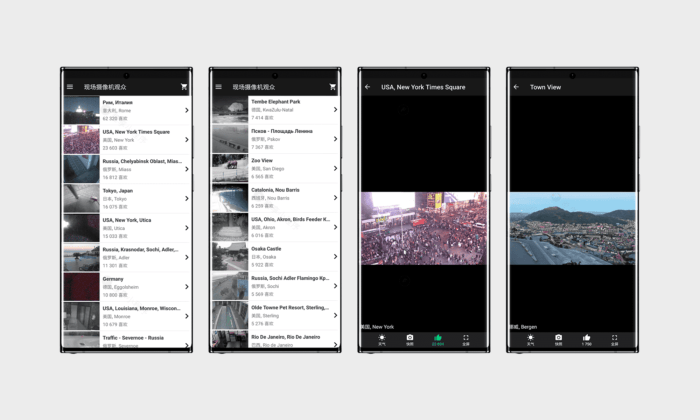This screenshot has height=420, width=700.
Task: Capture snapshot of the Bergen Town View stream
Action: [558, 339]
